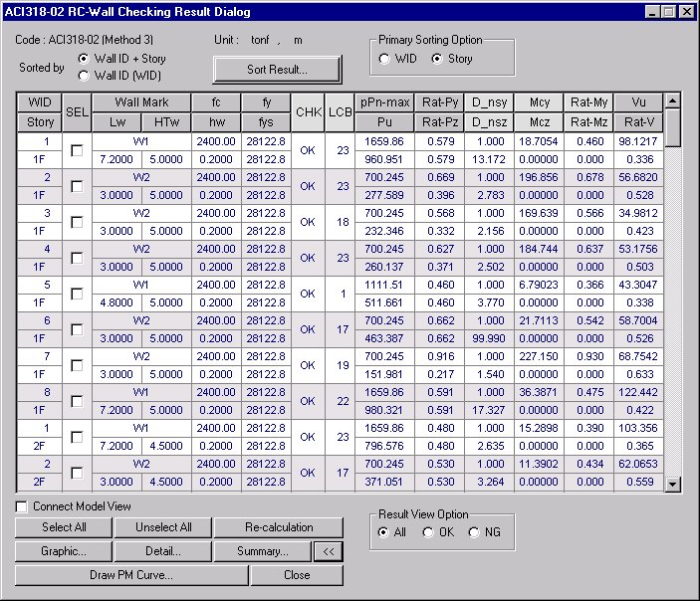This screenshot has width=700, height=601.
Task: Show only OK results
Action: tap(429, 532)
